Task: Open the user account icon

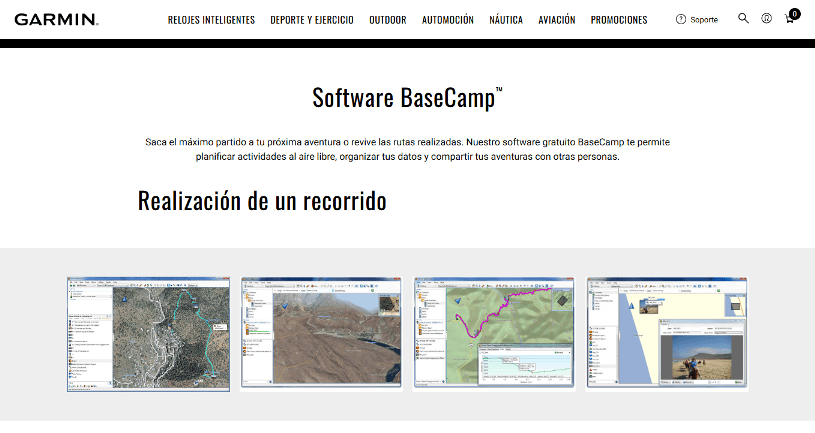Action: coord(766,19)
